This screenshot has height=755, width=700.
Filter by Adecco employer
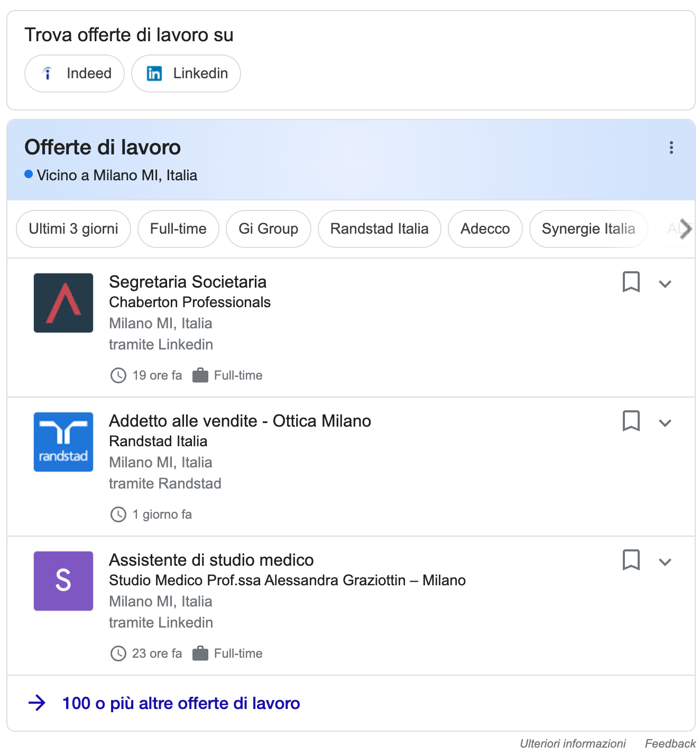(485, 229)
